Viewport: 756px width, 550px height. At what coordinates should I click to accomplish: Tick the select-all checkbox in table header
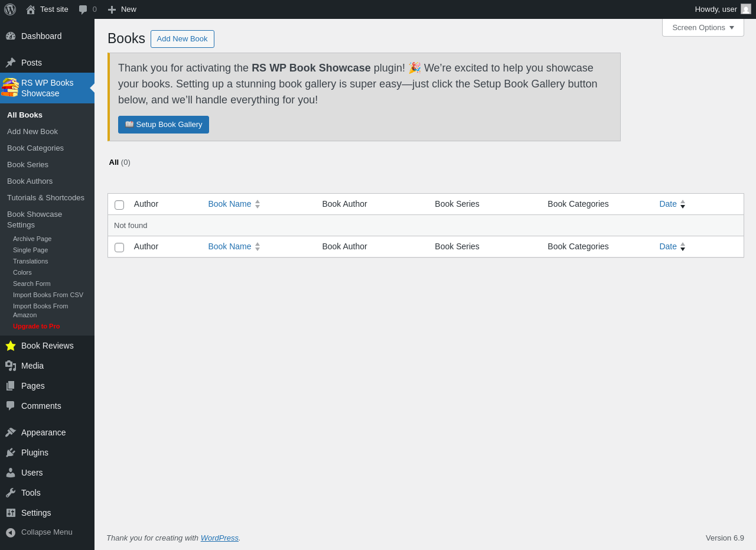(x=119, y=205)
